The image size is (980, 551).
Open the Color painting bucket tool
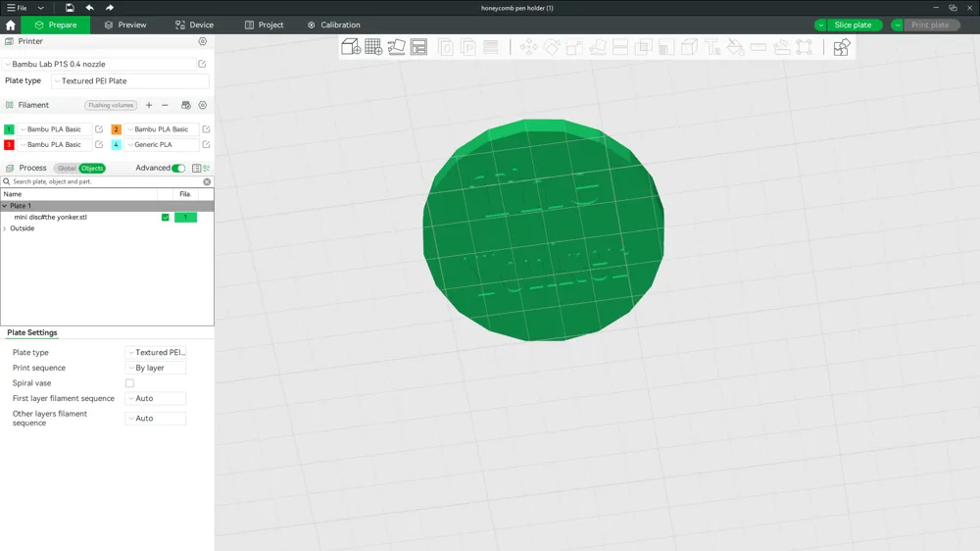(x=736, y=47)
